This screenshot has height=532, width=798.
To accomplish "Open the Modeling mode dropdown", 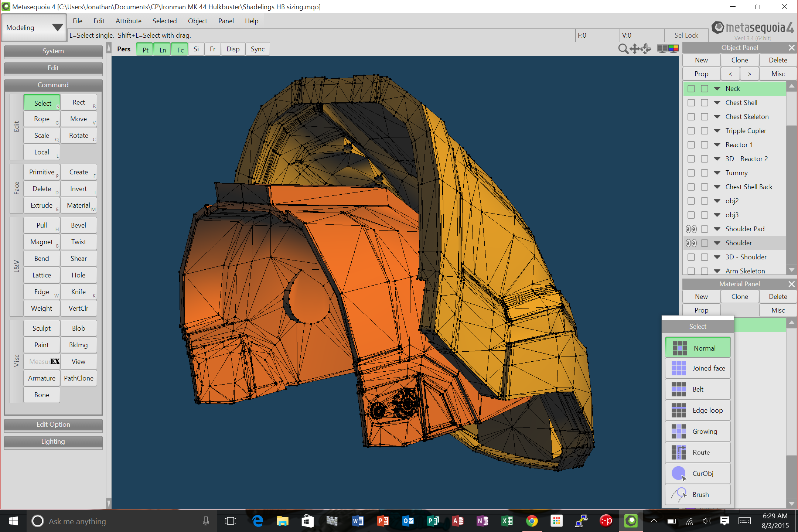I will 34,28.
